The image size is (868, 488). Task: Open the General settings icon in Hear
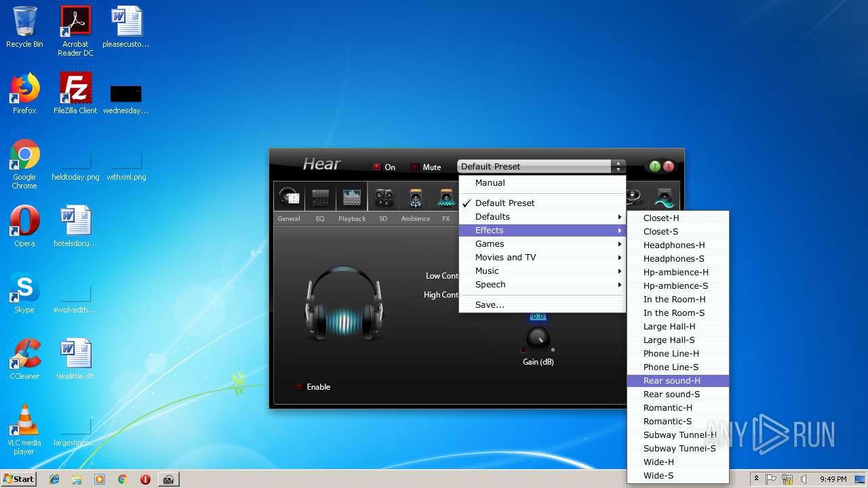[x=289, y=197]
